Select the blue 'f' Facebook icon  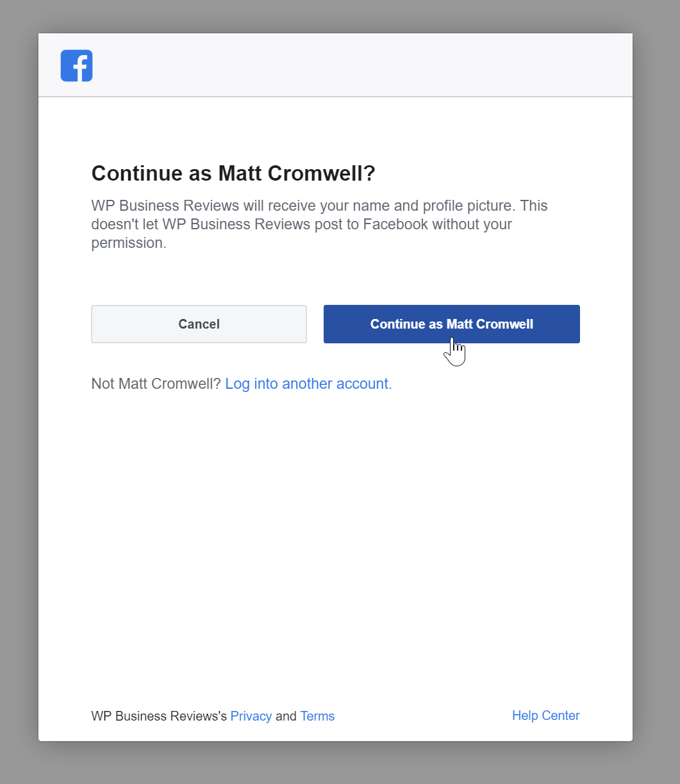pos(76,65)
